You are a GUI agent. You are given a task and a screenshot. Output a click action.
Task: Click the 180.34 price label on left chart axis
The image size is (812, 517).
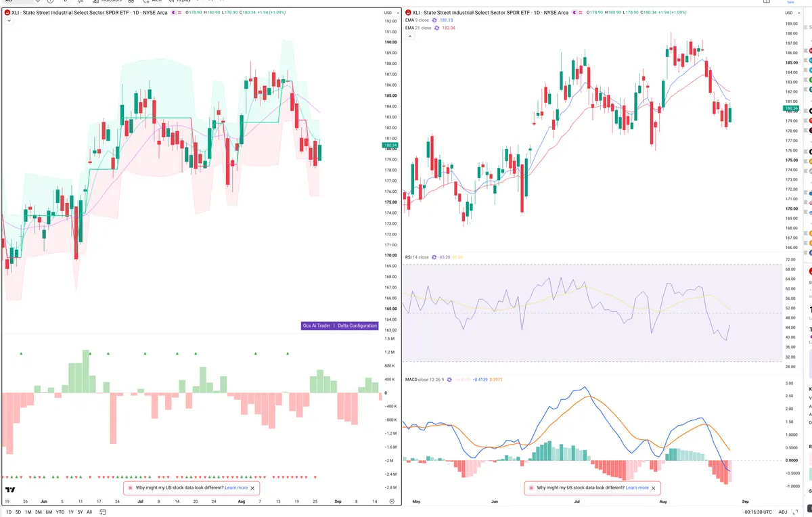(x=390, y=145)
